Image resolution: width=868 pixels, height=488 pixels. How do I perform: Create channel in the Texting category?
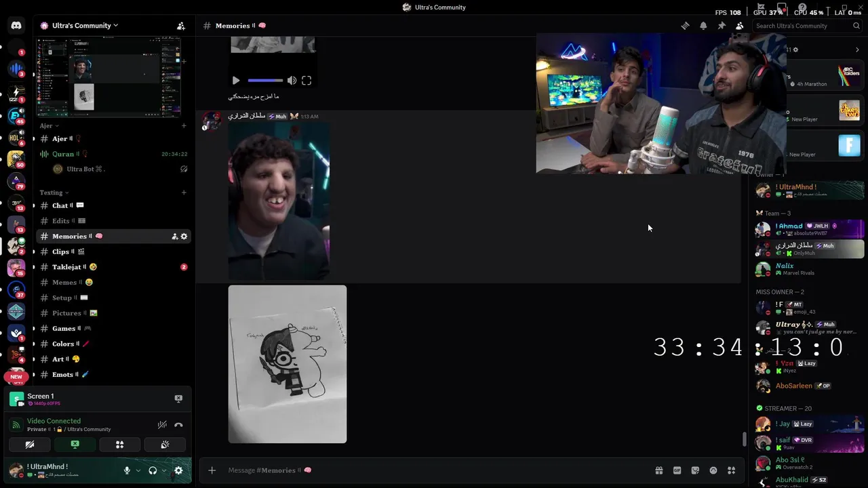184,192
